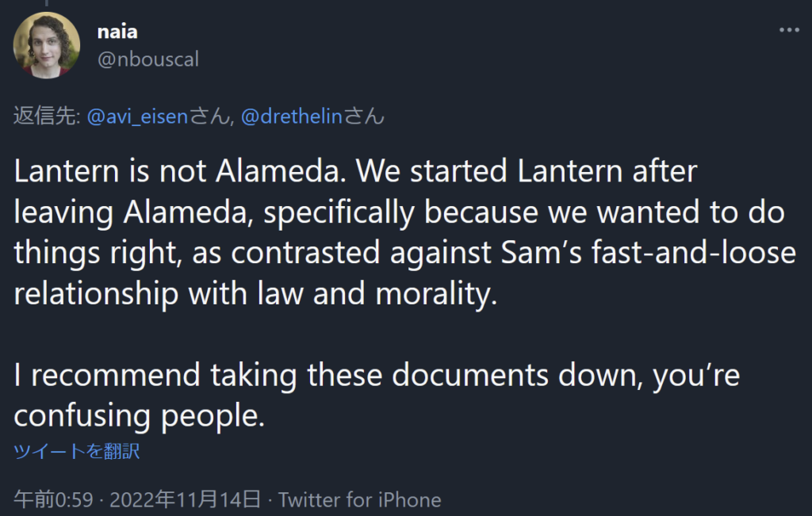
Task: Click the words "confusing people"
Action: [140, 415]
